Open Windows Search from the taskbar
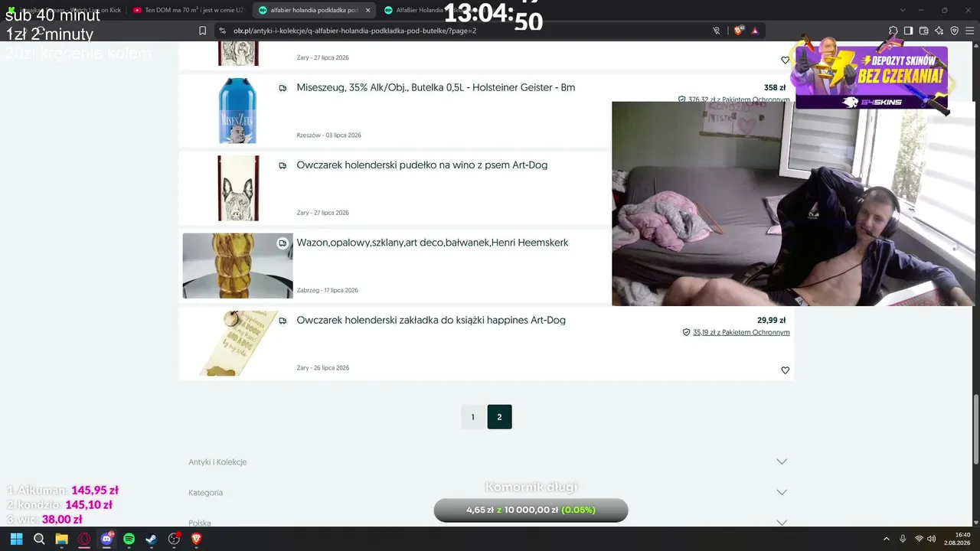This screenshot has height=551, width=980. click(x=39, y=539)
